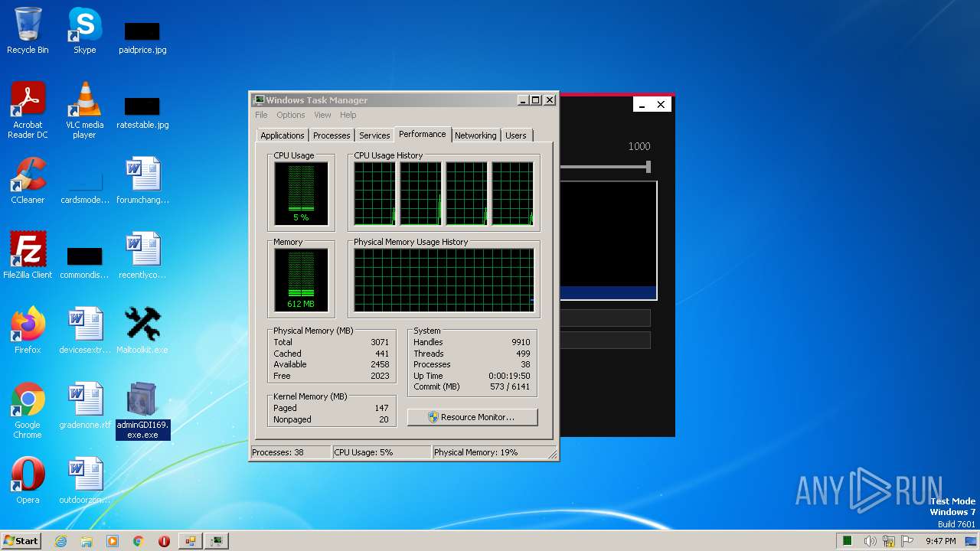Viewport: 980px width, 551px height.
Task: Open the View menu in Task Manager
Action: tap(322, 115)
